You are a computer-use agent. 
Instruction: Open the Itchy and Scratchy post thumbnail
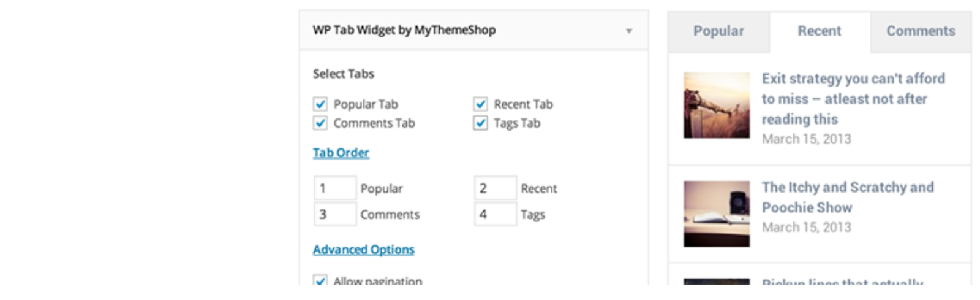pos(717,214)
